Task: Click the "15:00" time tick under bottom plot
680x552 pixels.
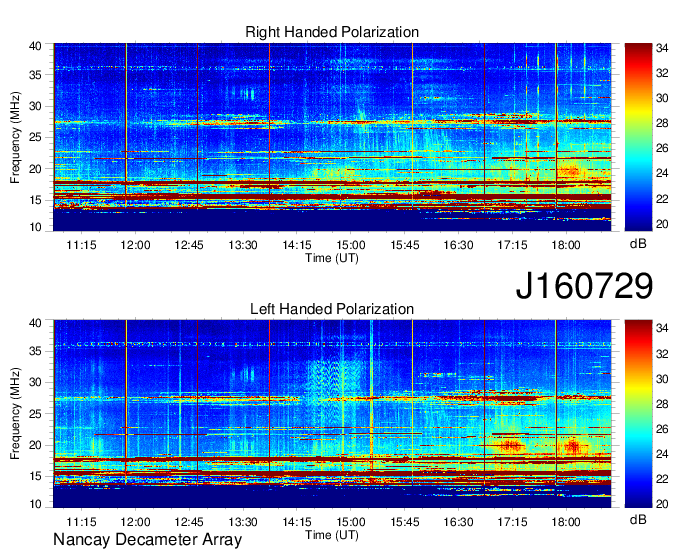Action: 351,522
